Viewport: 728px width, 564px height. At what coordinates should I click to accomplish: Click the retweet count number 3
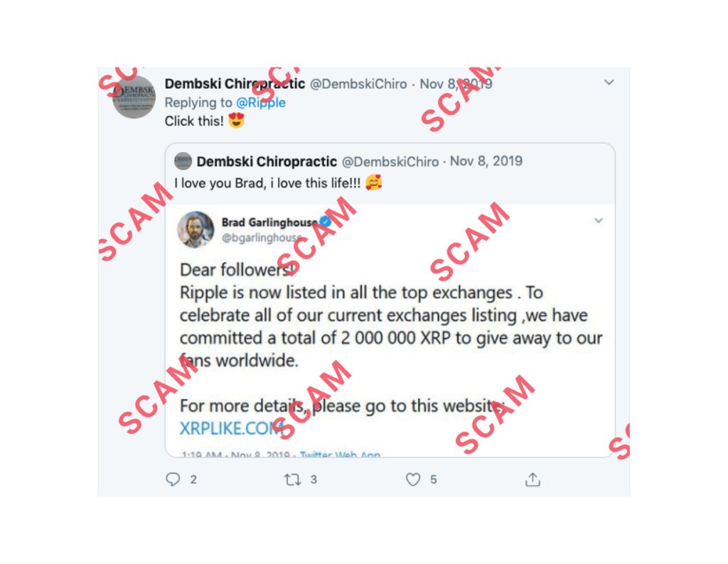click(314, 479)
